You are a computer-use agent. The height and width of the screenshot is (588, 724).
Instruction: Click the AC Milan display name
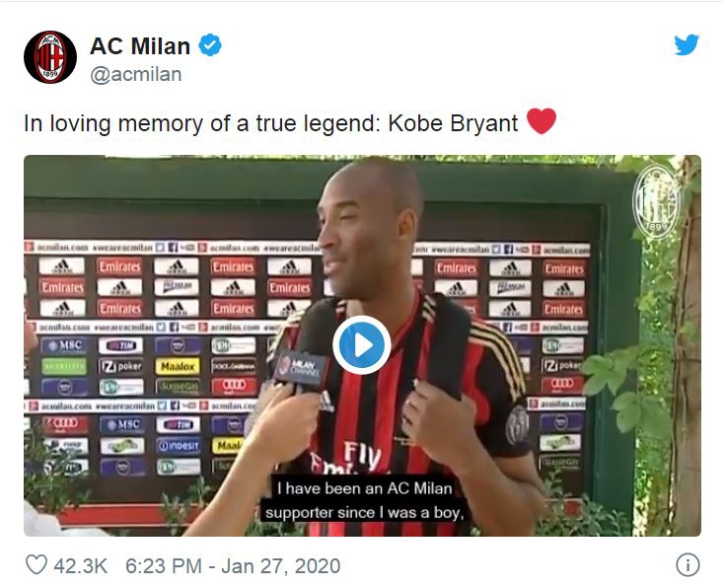click(x=140, y=46)
